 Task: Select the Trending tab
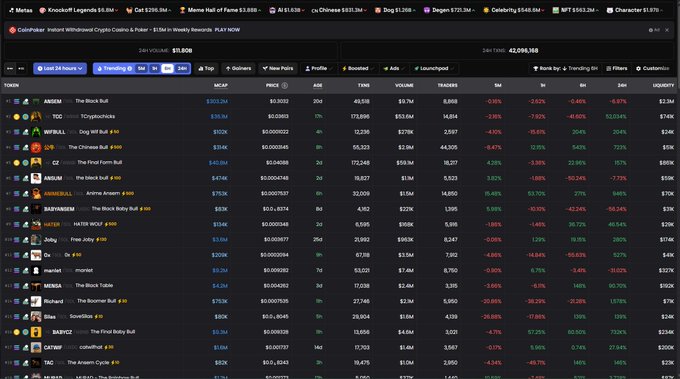(x=114, y=69)
